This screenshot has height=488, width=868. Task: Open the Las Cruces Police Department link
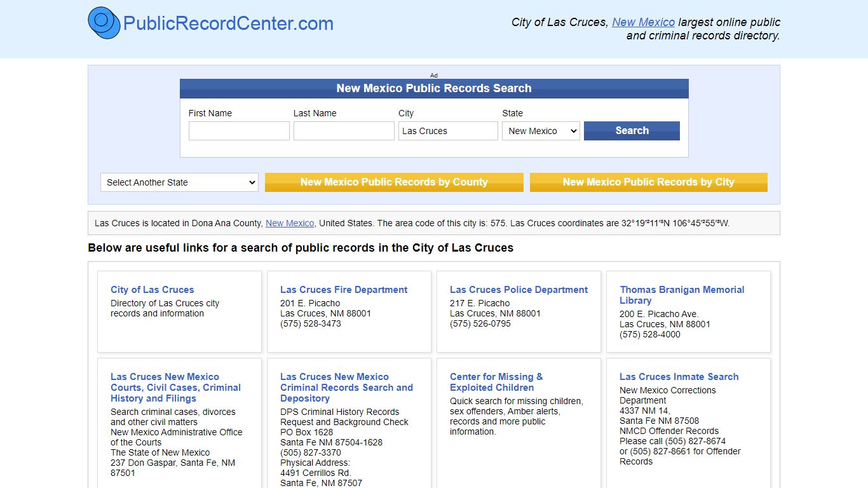click(519, 290)
